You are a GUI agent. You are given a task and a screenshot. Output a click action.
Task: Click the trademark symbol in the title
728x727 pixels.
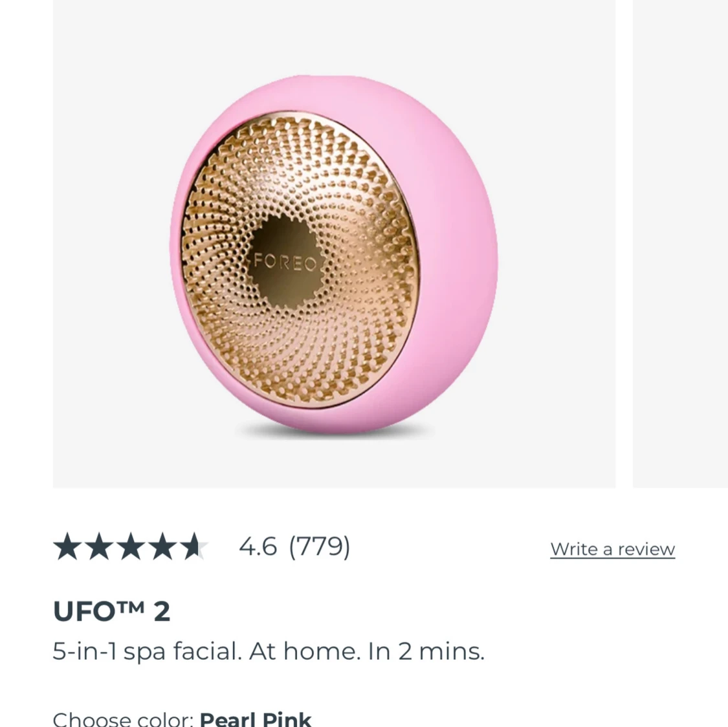129,605
